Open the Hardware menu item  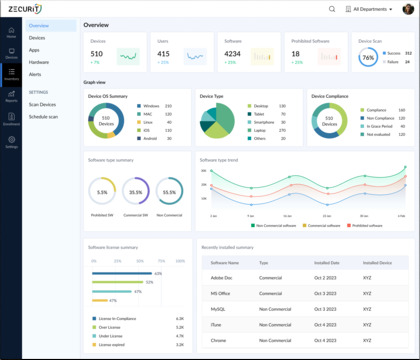click(x=39, y=62)
